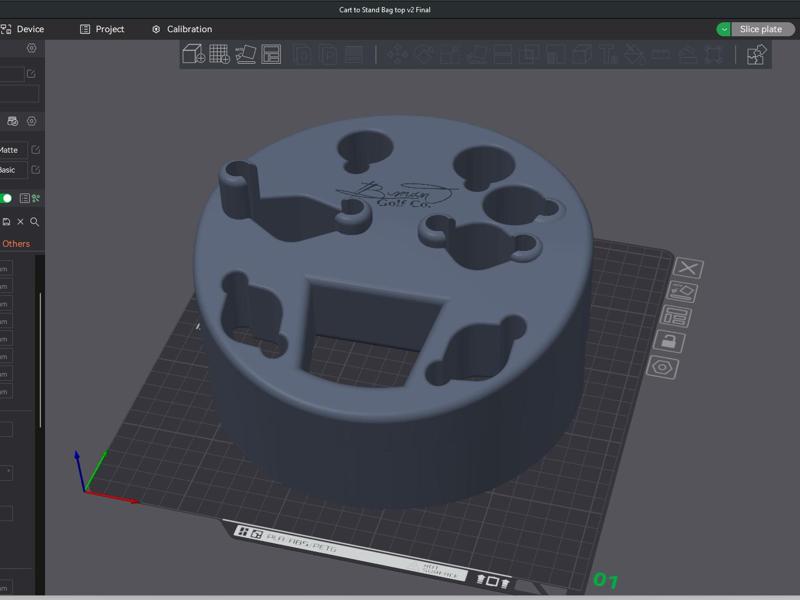The image size is (800, 600).
Task: Open the Basic filament dropdown
Action: tap(9, 170)
